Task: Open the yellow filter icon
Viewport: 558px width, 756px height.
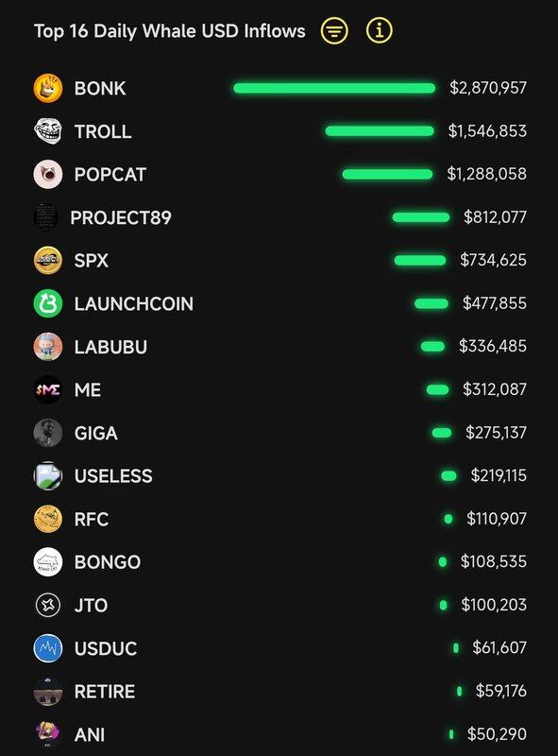Action: pos(334,31)
